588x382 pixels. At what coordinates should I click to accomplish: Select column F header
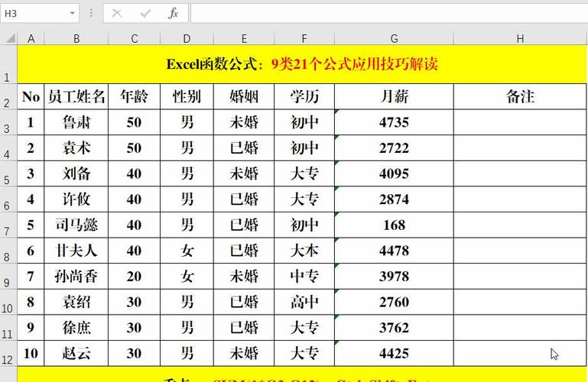point(304,38)
